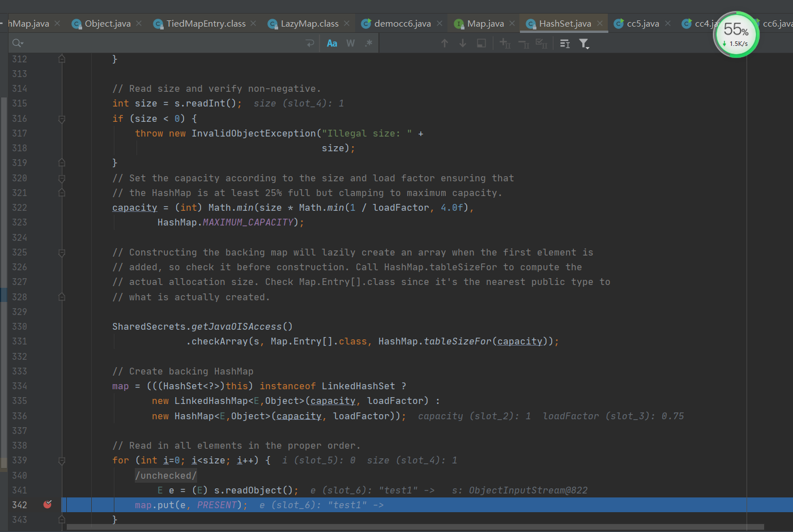Screen dimensions: 793x532
Task: Click the find-in-selection square icon
Action: (x=481, y=43)
